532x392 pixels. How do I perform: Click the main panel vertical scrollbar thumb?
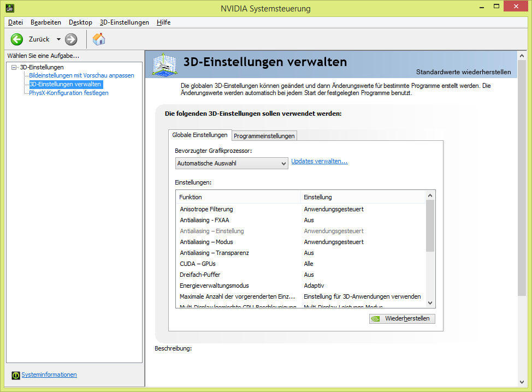pos(522,179)
